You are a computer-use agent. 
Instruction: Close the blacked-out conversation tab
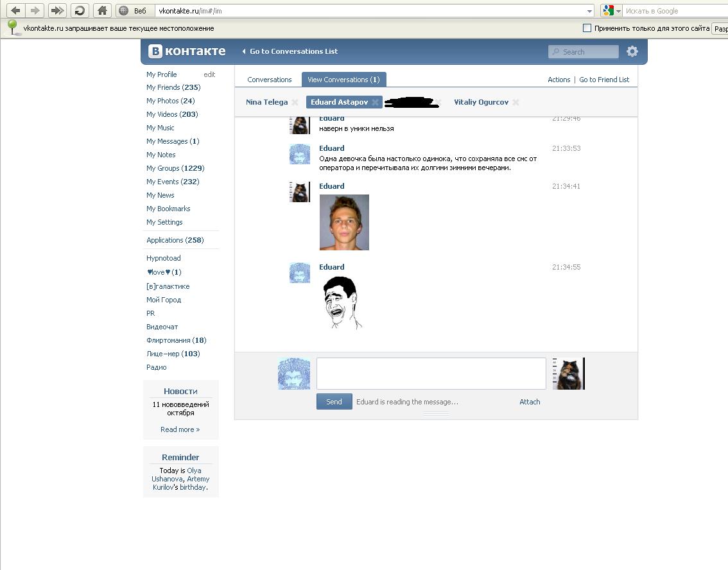pos(438,102)
